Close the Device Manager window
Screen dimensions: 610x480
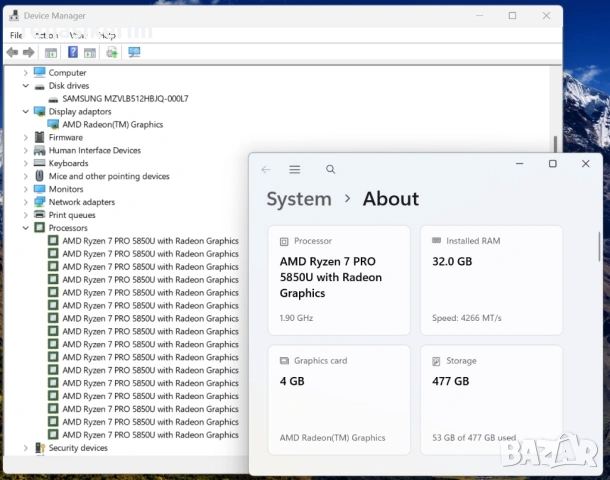pos(546,16)
